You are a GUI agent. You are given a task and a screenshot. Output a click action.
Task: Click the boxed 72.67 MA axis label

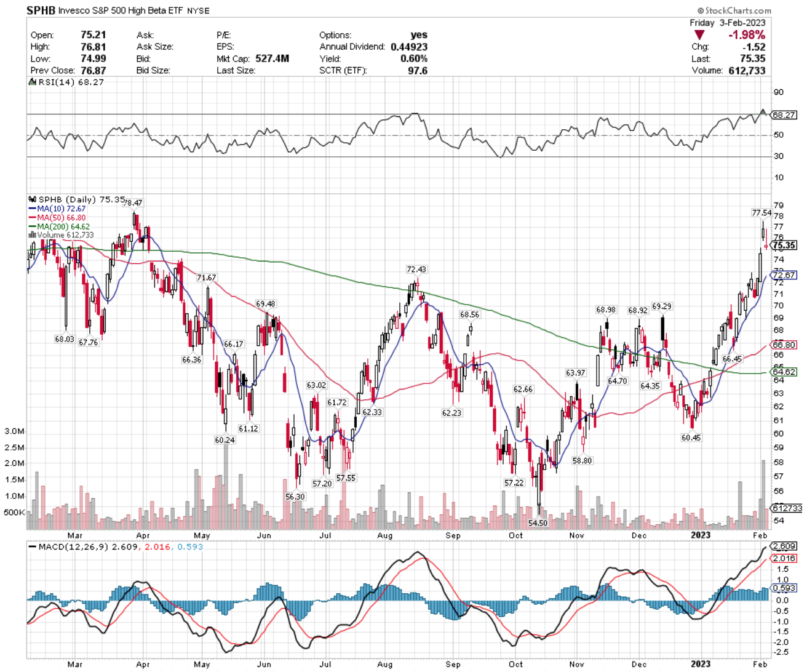[x=784, y=275]
